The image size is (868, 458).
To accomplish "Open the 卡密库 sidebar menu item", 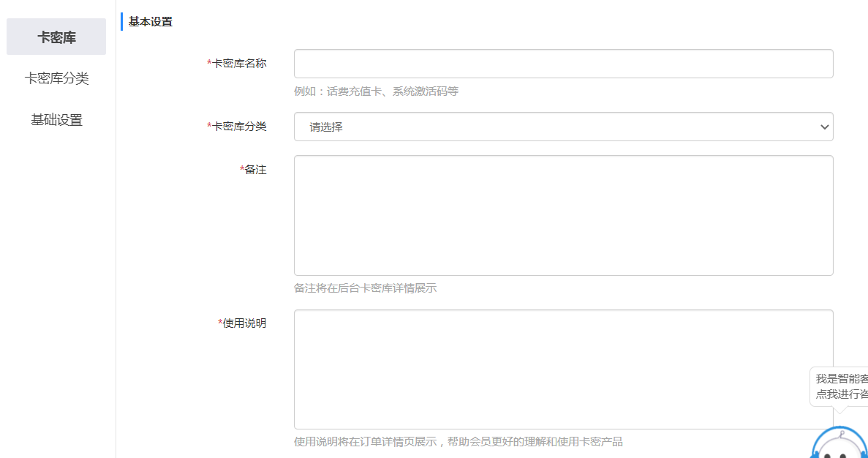I will (x=56, y=37).
